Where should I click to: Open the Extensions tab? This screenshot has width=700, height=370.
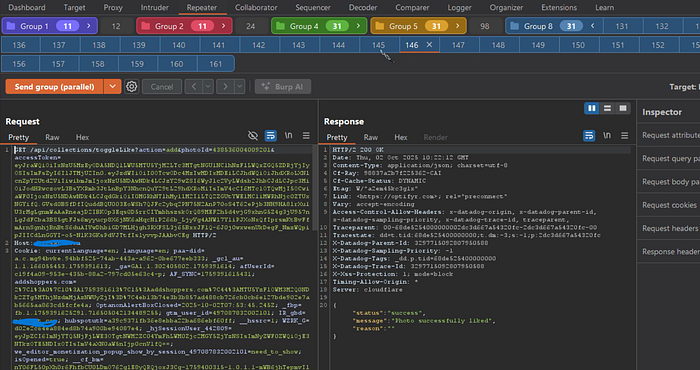pos(559,8)
